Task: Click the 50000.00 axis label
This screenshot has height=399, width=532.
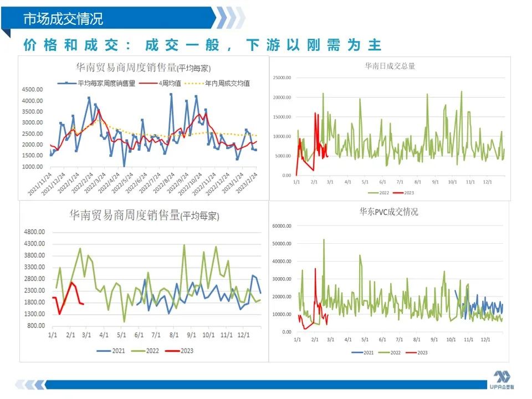Action: [282, 244]
